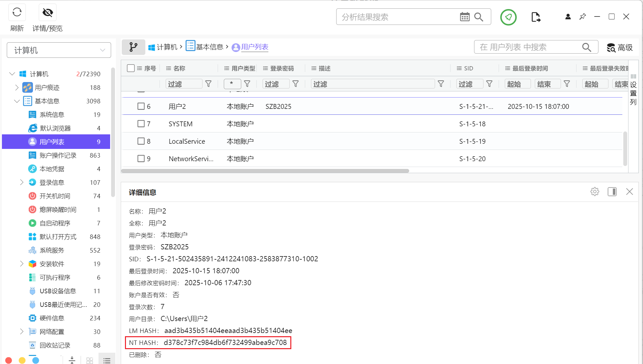Image resolution: width=643 pixels, height=364 pixels.
Task: Click the calendar icon in search box
Action: click(x=464, y=17)
